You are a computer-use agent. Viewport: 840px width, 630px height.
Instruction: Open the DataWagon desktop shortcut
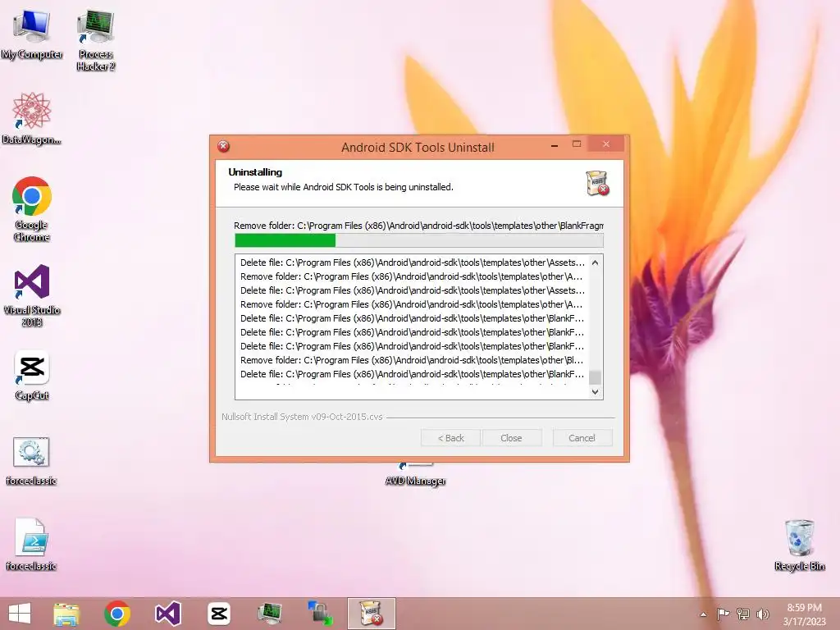click(x=32, y=119)
